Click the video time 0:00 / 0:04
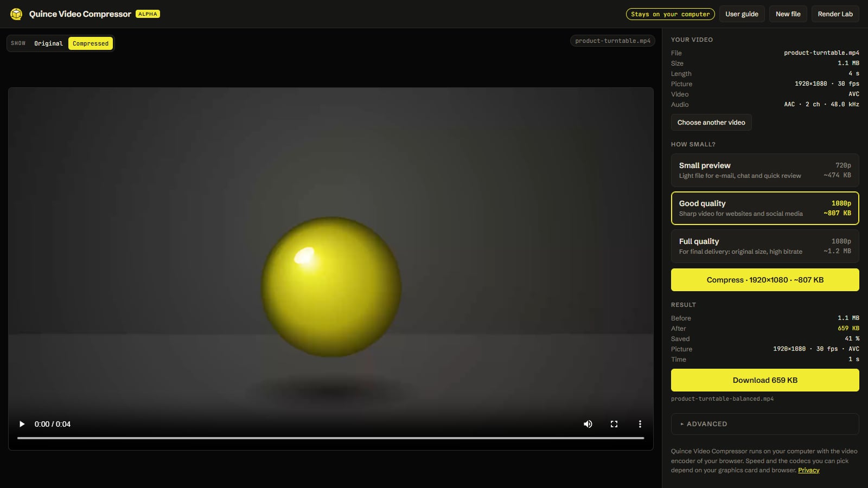The height and width of the screenshot is (488, 868). (x=53, y=424)
